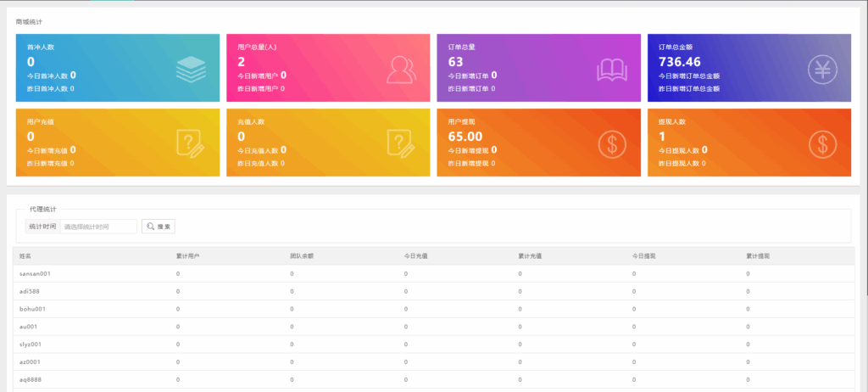
Task: Click the 累计用户 column header
Action: [187, 255]
